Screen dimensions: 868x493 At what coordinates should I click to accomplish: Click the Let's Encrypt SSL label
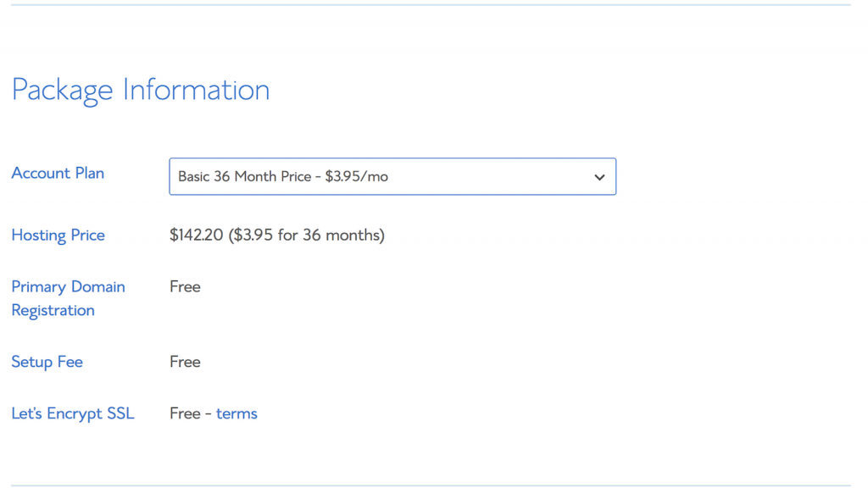click(72, 413)
